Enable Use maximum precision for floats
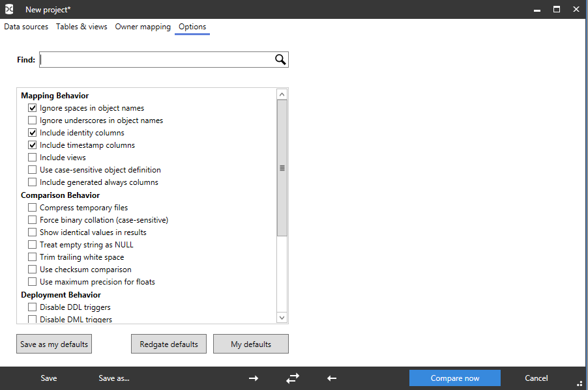The height and width of the screenshot is (390, 588). [32, 282]
